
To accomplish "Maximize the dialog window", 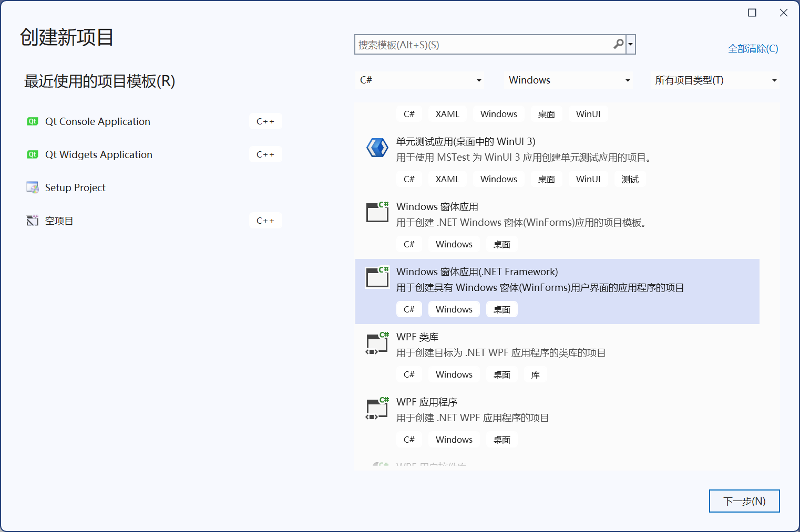I will (752, 13).
